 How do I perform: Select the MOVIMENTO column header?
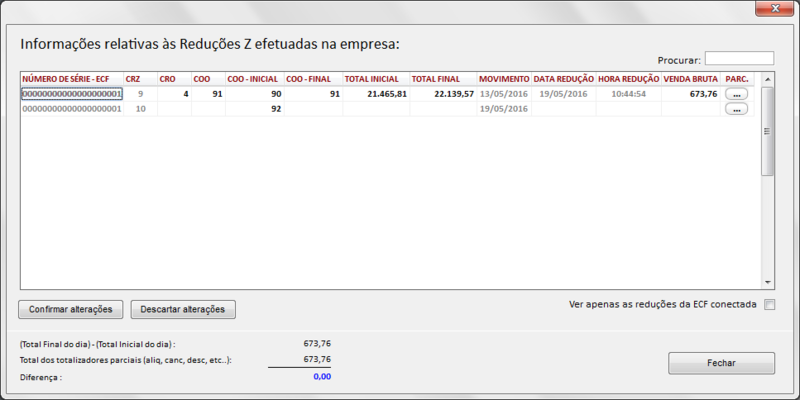(503, 78)
